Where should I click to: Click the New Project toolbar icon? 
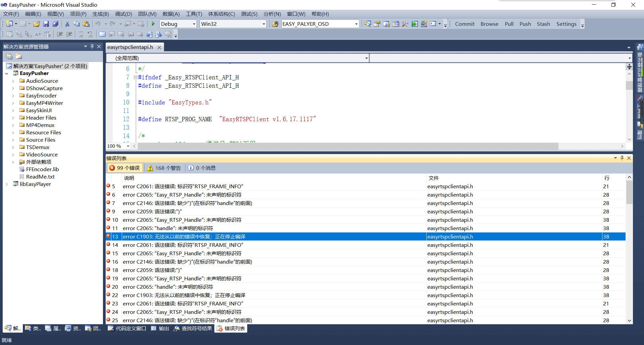[9, 24]
